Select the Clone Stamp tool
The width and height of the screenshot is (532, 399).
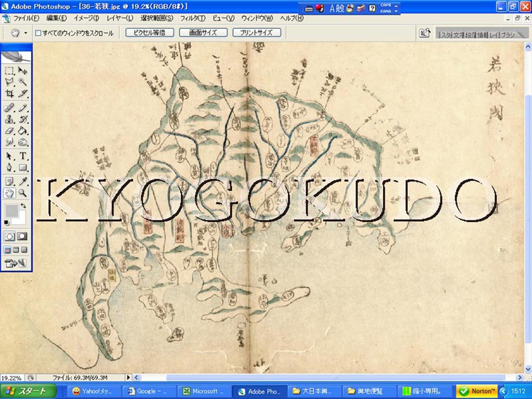[9, 119]
